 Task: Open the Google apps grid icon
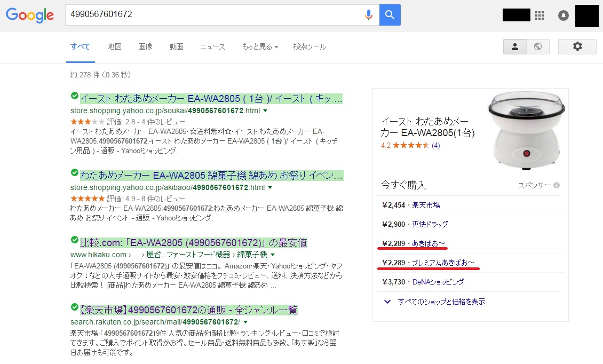pyautogui.click(x=539, y=15)
